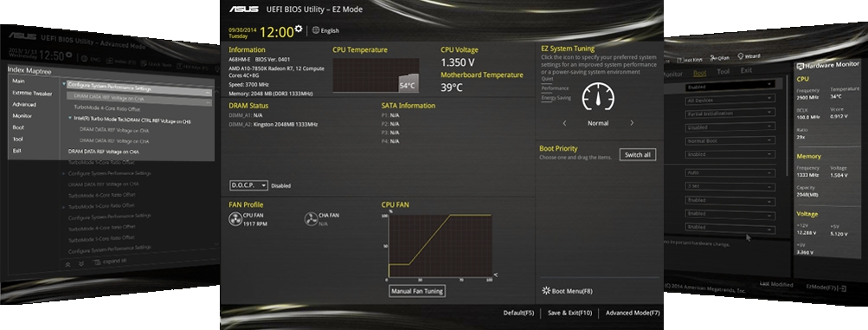Click the CPU FAN spinning fan icon
The width and height of the screenshot is (868, 330).
coord(235,220)
